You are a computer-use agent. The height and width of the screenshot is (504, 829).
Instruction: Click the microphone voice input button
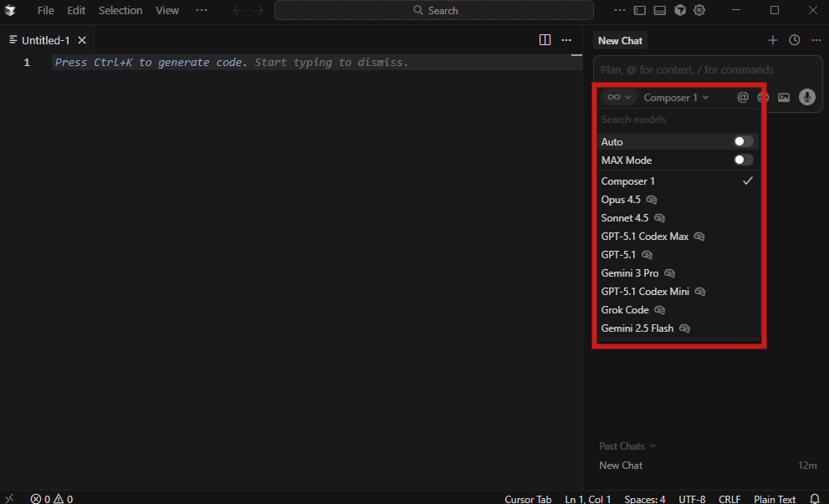[806, 97]
